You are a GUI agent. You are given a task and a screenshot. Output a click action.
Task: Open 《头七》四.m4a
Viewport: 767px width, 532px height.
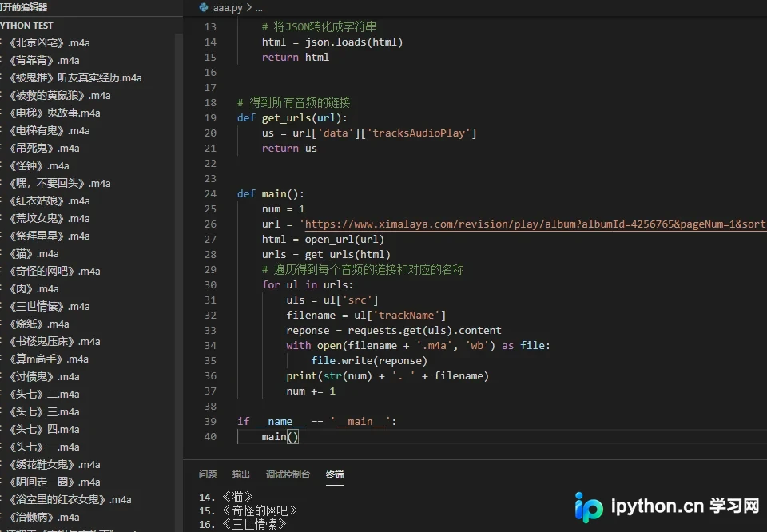(44, 431)
